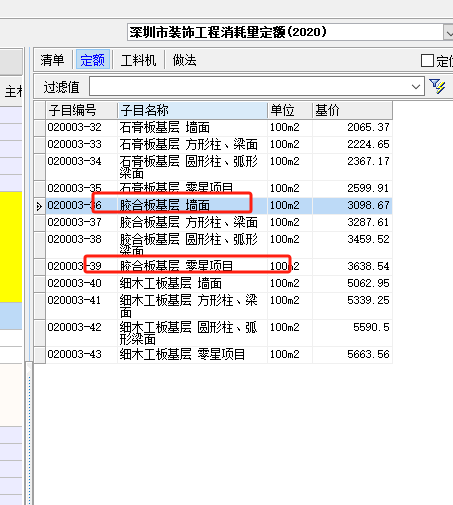Click base price 2065.37 cell
Image resolution: width=453 pixels, height=505 pixels.
(x=352, y=128)
